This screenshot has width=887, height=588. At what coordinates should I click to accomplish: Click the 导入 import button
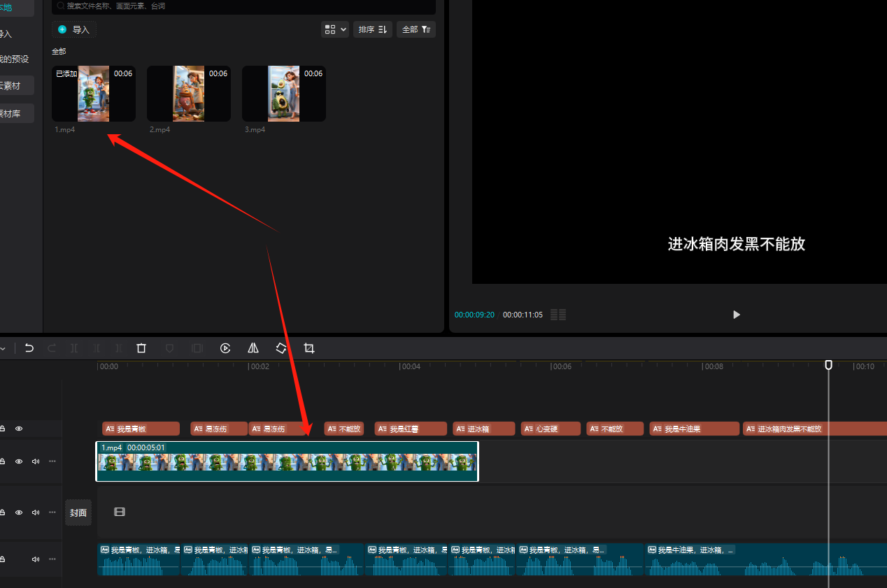74,29
